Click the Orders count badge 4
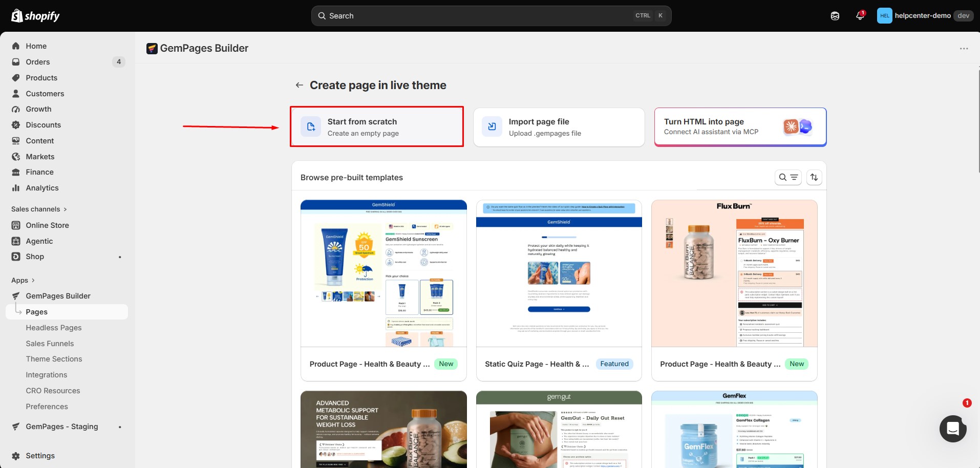This screenshot has width=980, height=468. 119,62
